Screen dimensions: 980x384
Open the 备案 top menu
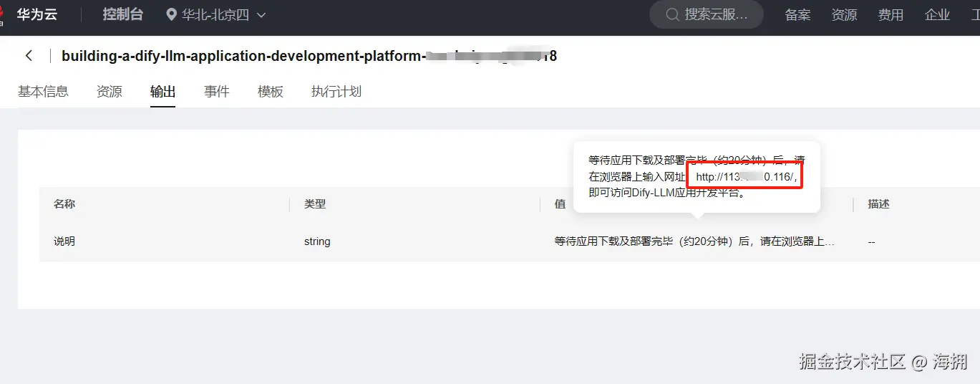pyautogui.click(x=797, y=15)
